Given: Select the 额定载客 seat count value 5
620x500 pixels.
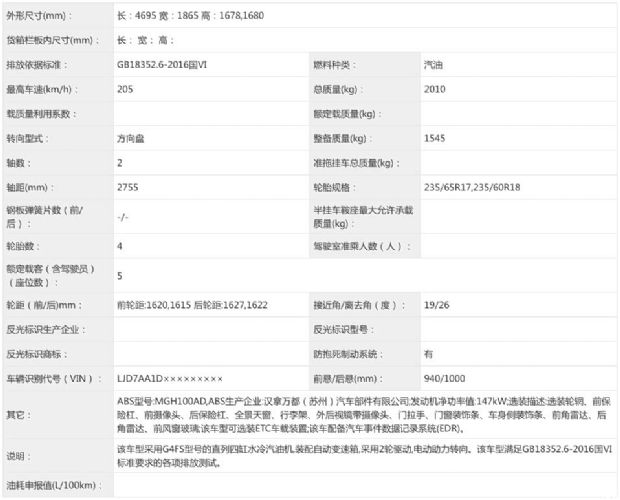Looking at the screenshot, I should click(x=120, y=275).
